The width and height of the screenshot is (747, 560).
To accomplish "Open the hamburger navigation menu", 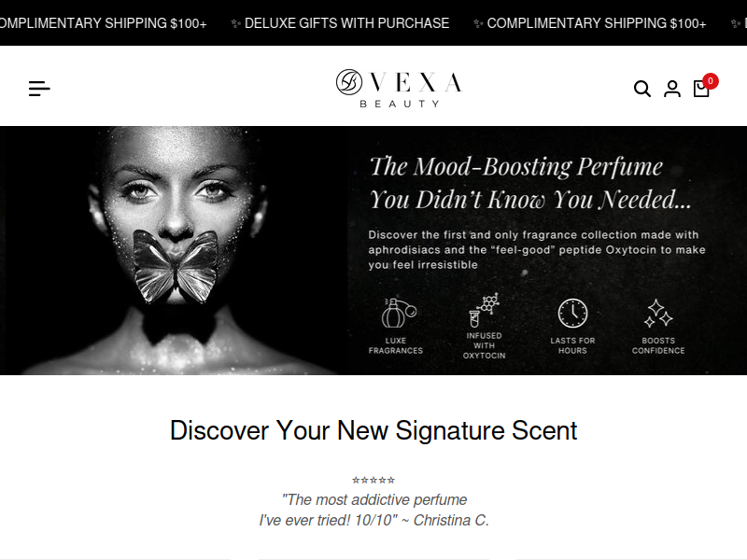I will tap(39, 89).
